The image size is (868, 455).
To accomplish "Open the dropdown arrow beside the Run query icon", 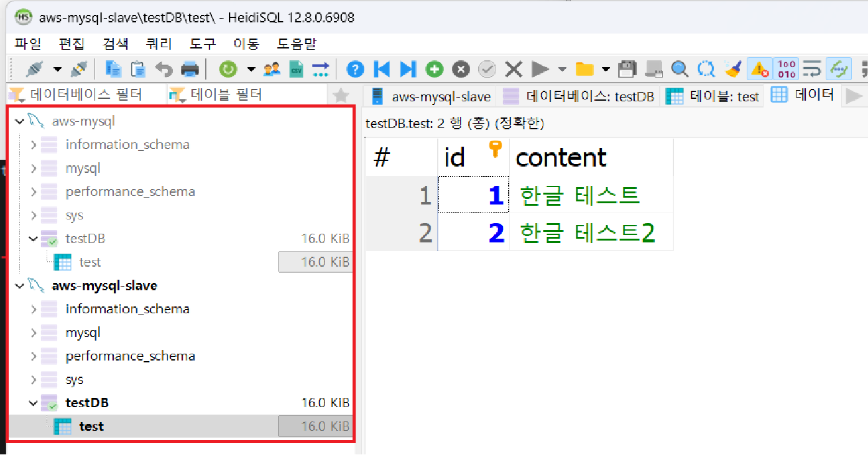I will click(562, 69).
